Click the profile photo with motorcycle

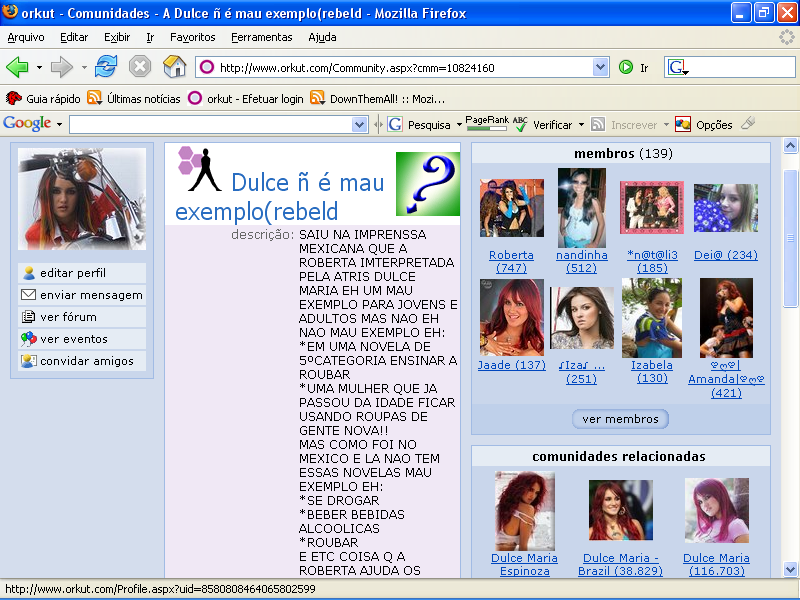(82, 199)
